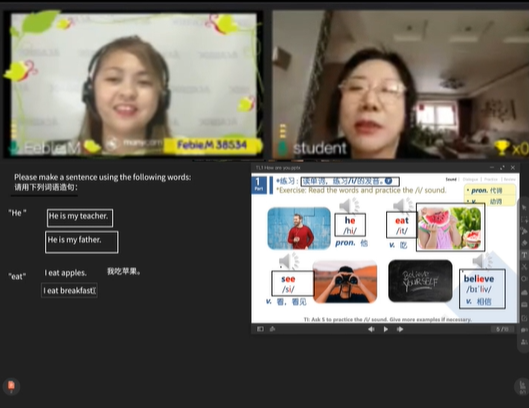
Task: Close the slide window
Action: click(x=513, y=167)
